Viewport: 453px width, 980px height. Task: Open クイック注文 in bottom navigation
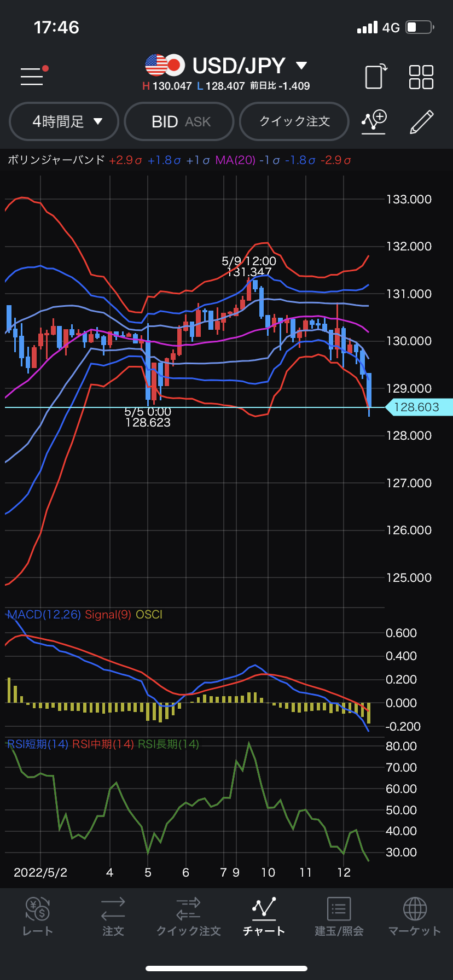[188, 916]
